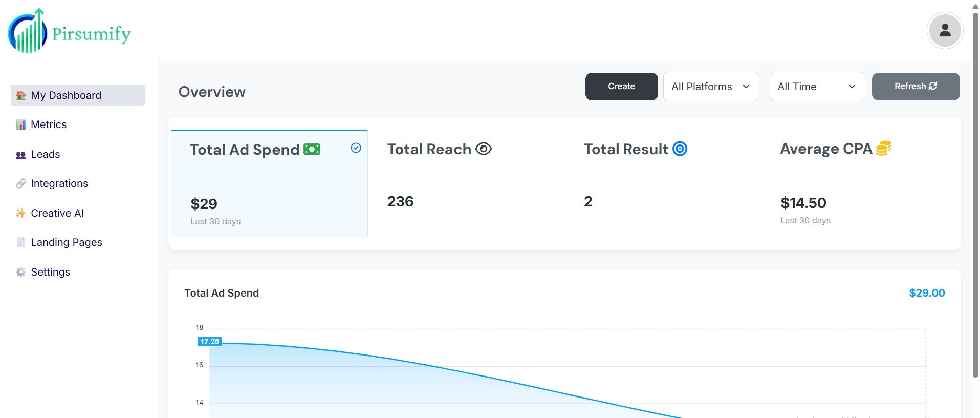Click the bar chart icon beside Metrics

click(20, 124)
